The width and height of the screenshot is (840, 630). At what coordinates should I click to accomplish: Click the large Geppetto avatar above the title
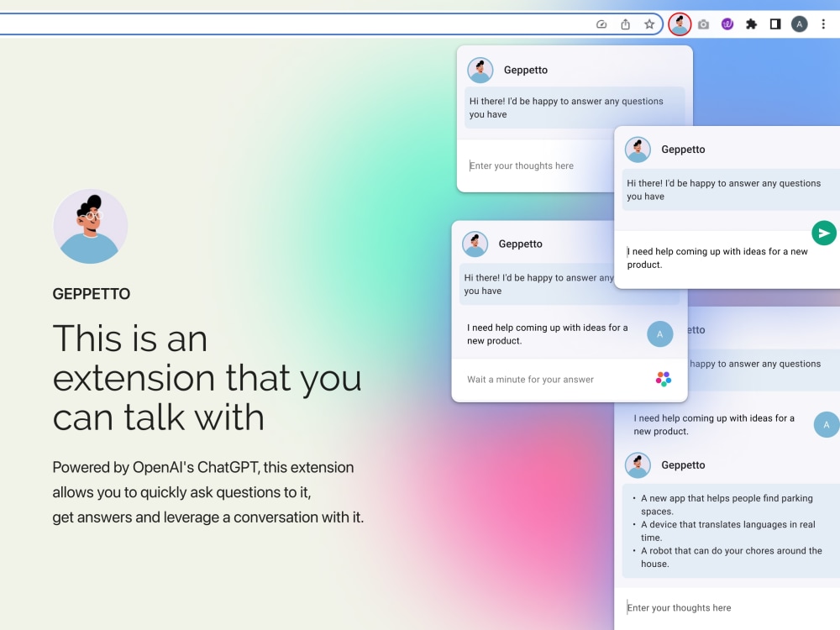click(x=91, y=226)
